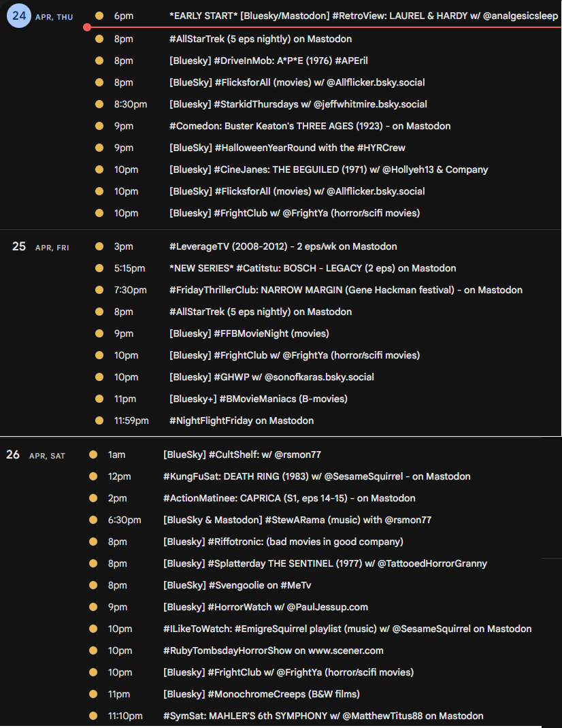Click the yellow dot for Thursday's #FrightClub
The image size is (562, 728).
click(x=99, y=214)
